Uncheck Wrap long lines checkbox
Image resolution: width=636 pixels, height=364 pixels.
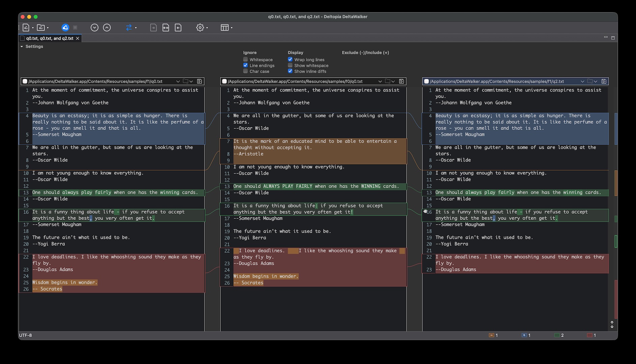(290, 60)
